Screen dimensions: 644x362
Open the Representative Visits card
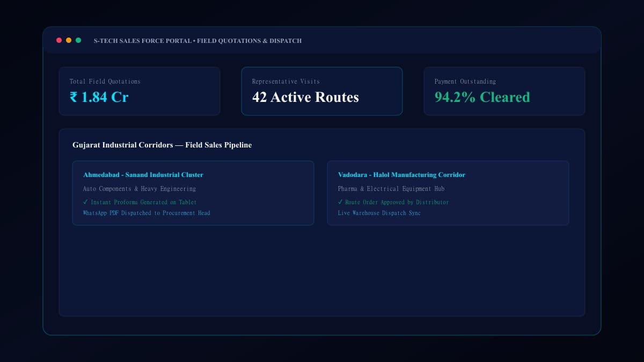(322, 91)
